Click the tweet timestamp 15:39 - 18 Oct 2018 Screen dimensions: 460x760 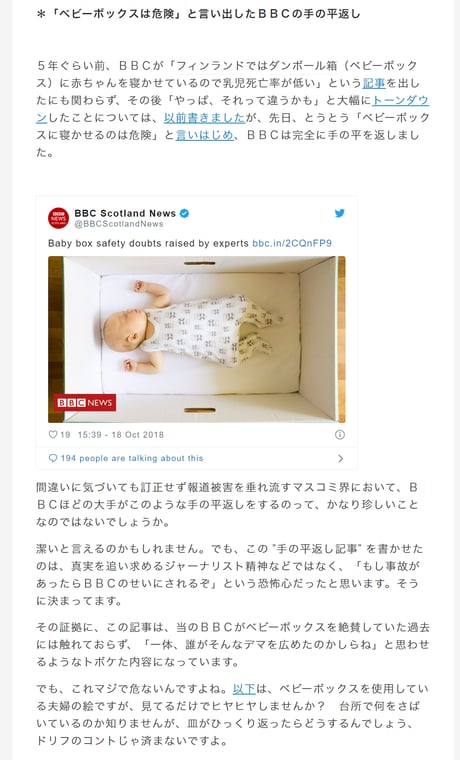click(121, 435)
